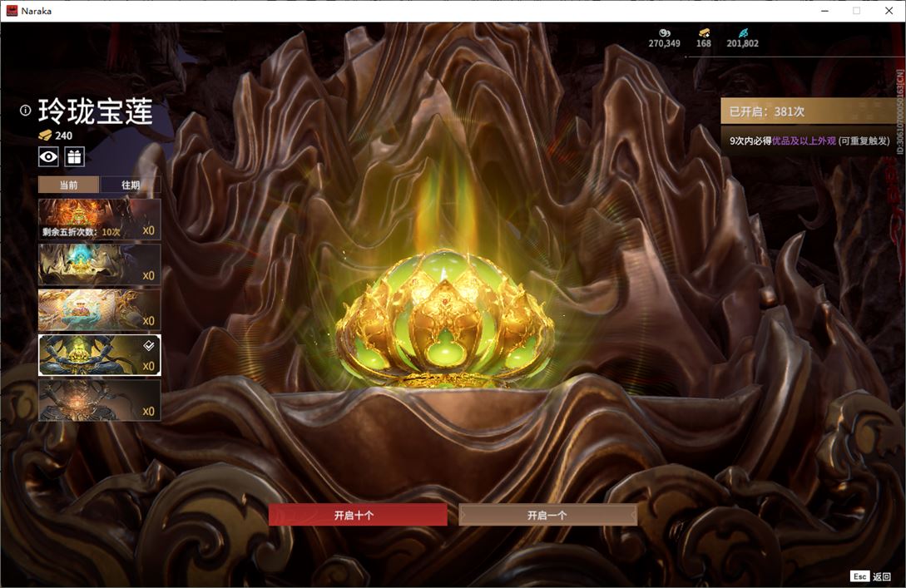Select the golden dragon chest thumbnail
Image resolution: width=906 pixels, height=588 pixels.
tap(99, 310)
